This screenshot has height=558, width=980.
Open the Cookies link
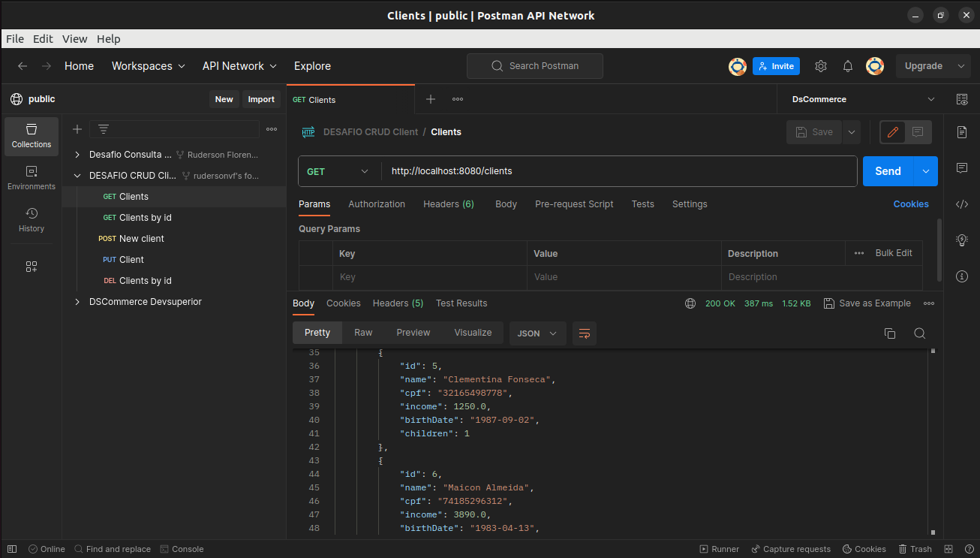[911, 204]
